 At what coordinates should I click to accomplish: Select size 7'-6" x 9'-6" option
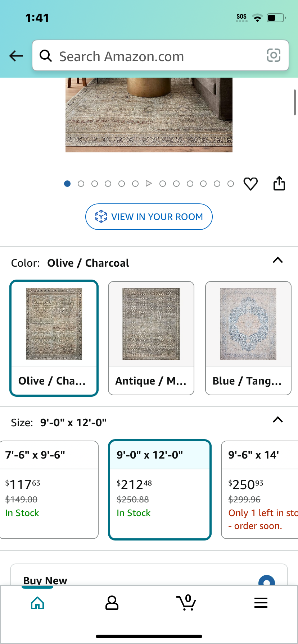49,490
